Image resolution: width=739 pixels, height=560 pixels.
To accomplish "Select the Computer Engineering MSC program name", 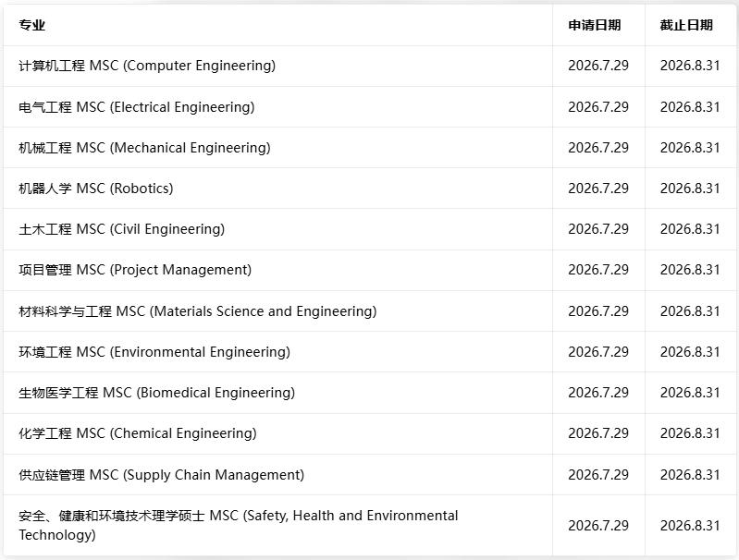I will click(147, 66).
